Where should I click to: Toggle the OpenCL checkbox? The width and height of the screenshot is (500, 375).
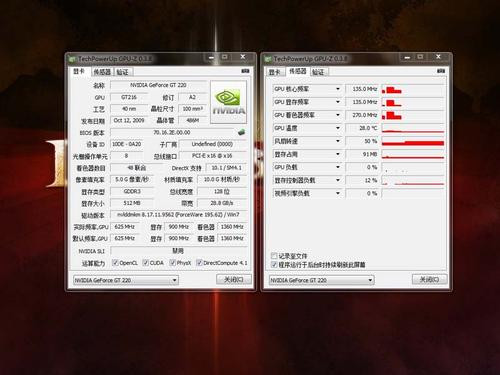coord(115,263)
